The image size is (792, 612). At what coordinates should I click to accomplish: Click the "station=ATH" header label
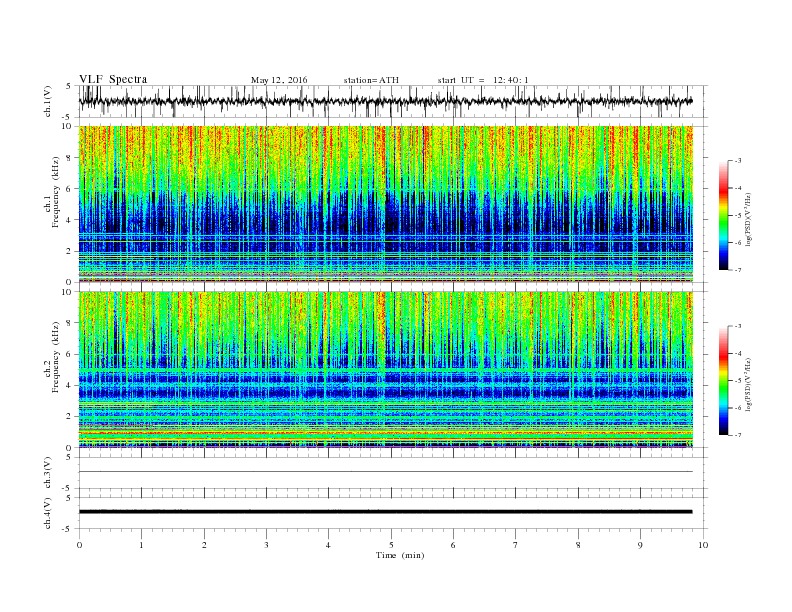pyautogui.click(x=371, y=80)
